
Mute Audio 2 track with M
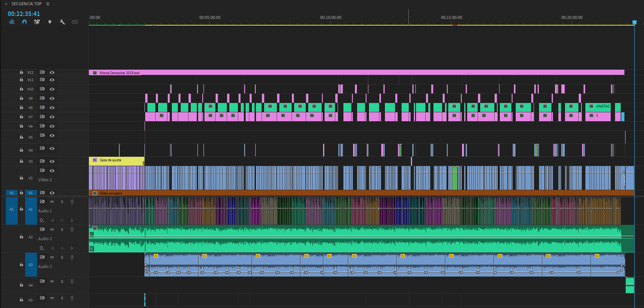pos(53,230)
